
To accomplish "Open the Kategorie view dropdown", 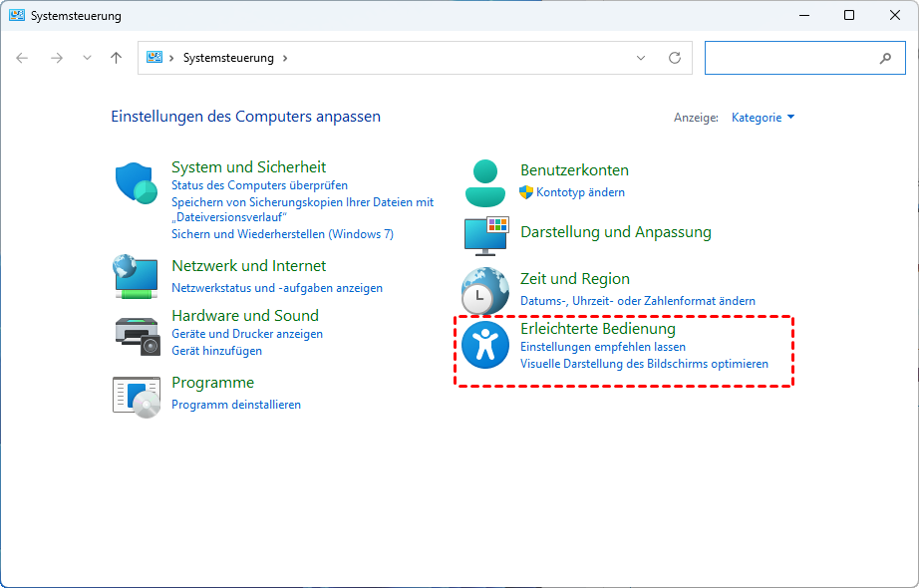I will point(764,118).
